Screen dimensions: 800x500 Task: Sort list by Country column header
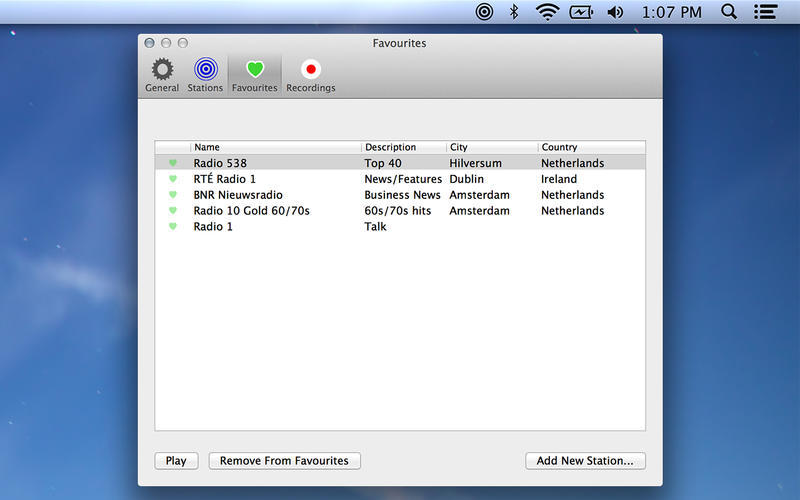point(591,147)
